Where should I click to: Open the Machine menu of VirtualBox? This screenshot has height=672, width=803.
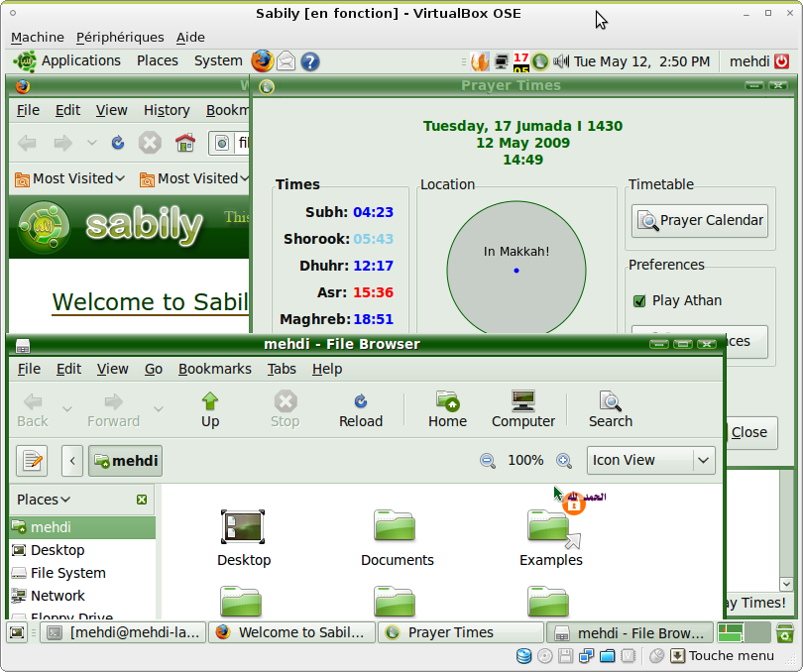coord(37,37)
